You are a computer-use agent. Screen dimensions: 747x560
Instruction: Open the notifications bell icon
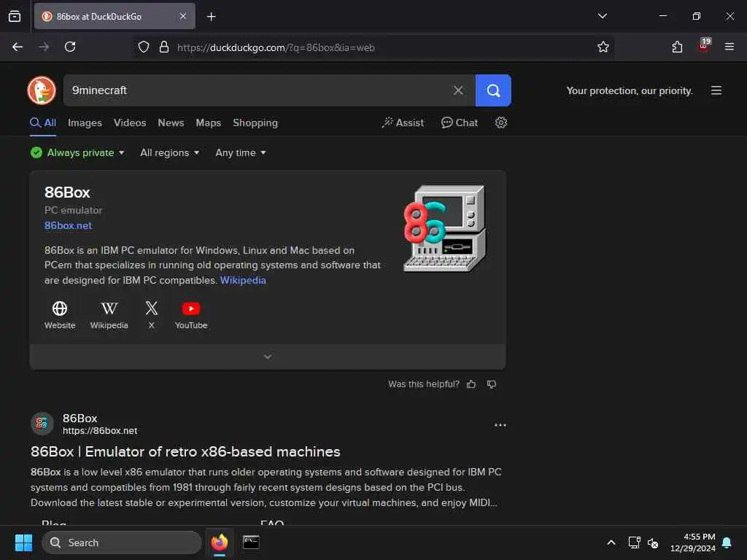click(x=727, y=542)
